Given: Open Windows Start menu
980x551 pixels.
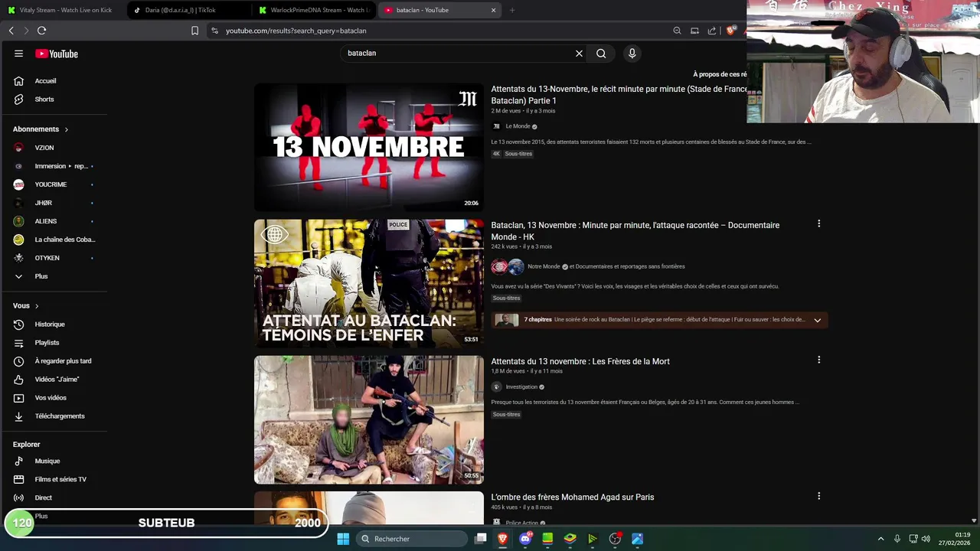Looking at the screenshot, I should (343, 539).
